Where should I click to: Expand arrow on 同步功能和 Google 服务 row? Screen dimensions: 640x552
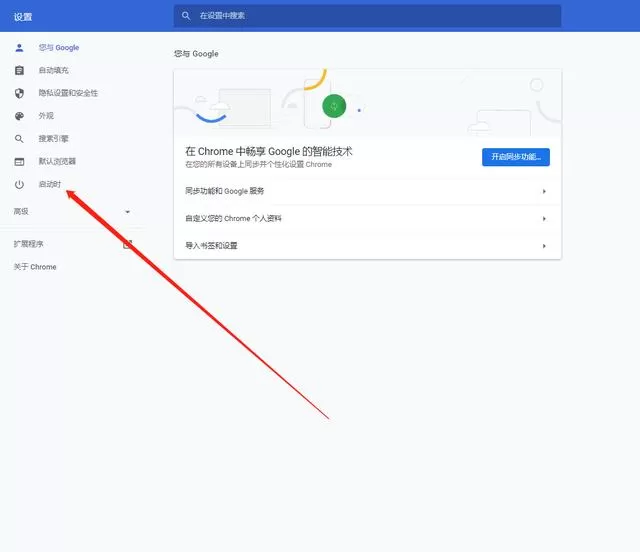pos(544,191)
